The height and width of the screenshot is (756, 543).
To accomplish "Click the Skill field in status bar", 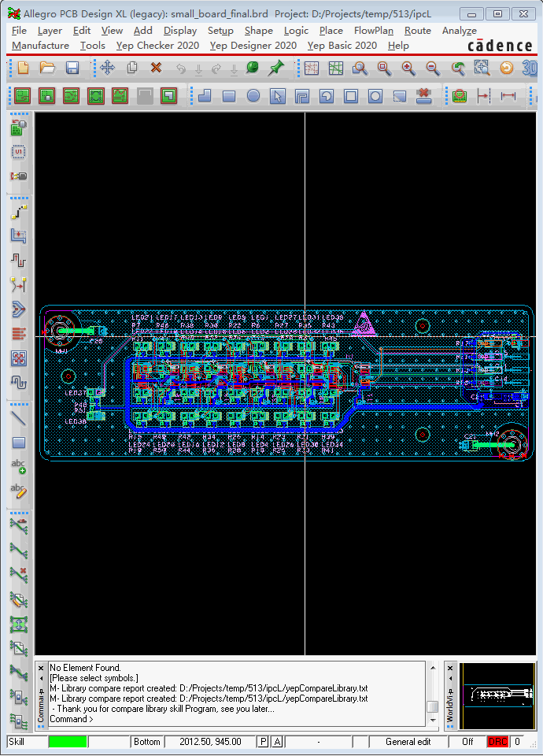I will click(27, 742).
